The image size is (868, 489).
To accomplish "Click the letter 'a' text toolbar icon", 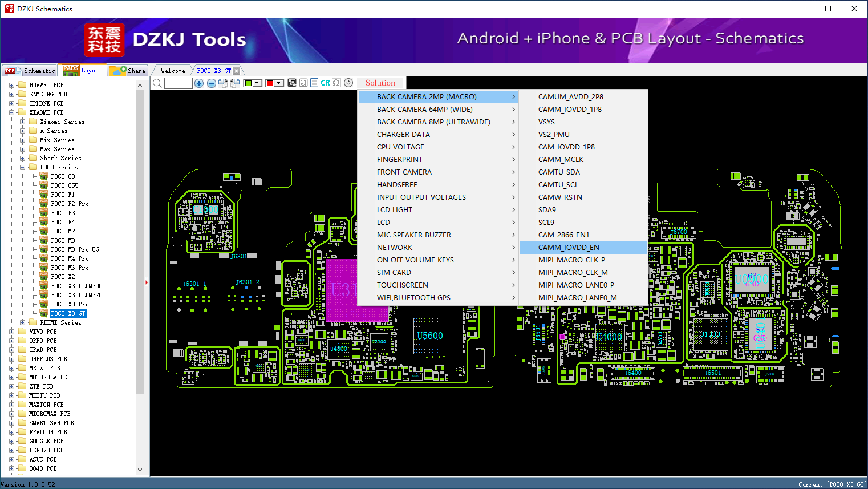I will click(x=303, y=83).
